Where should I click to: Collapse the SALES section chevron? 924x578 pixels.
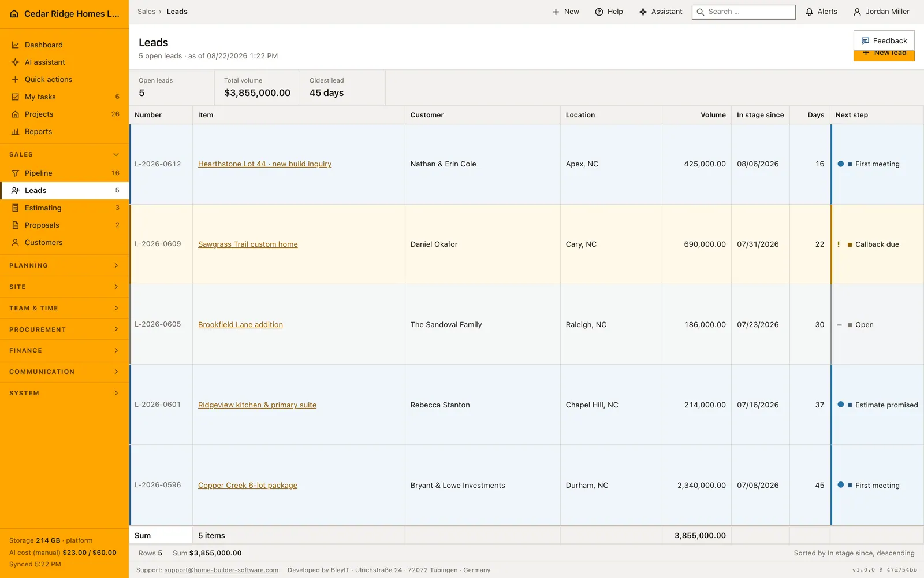tap(116, 155)
